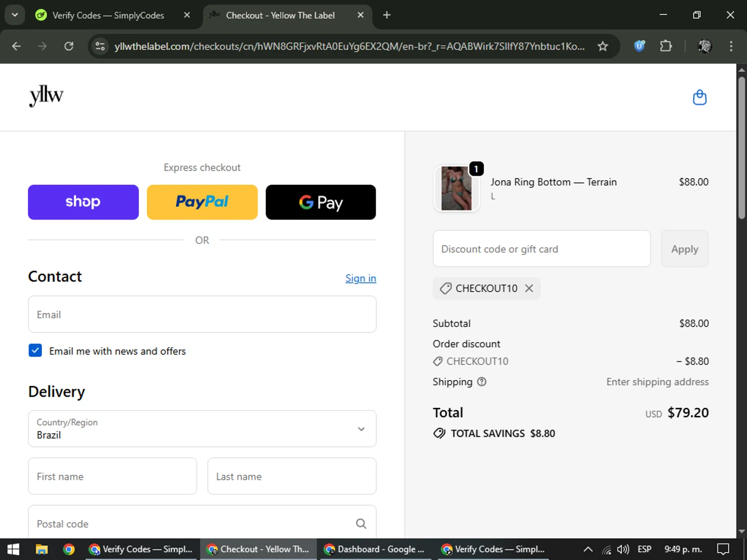Click the Last name field

coord(292,476)
